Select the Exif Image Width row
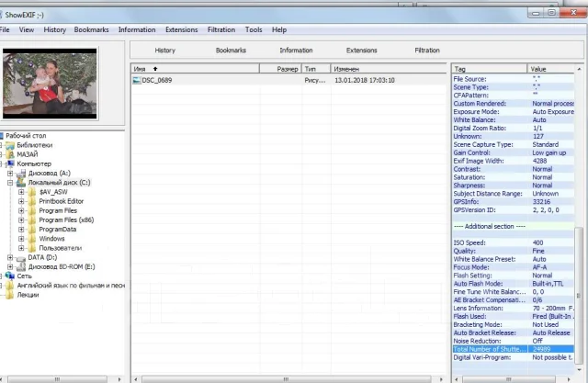This screenshot has height=383, width=588. pyautogui.click(x=513, y=161)
